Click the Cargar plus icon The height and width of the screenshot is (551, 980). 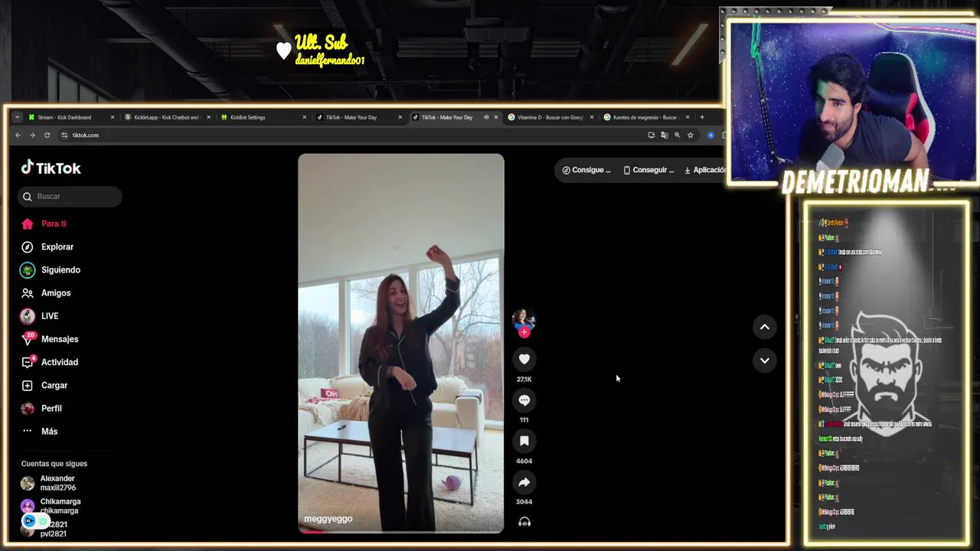(x=28, y=385)
